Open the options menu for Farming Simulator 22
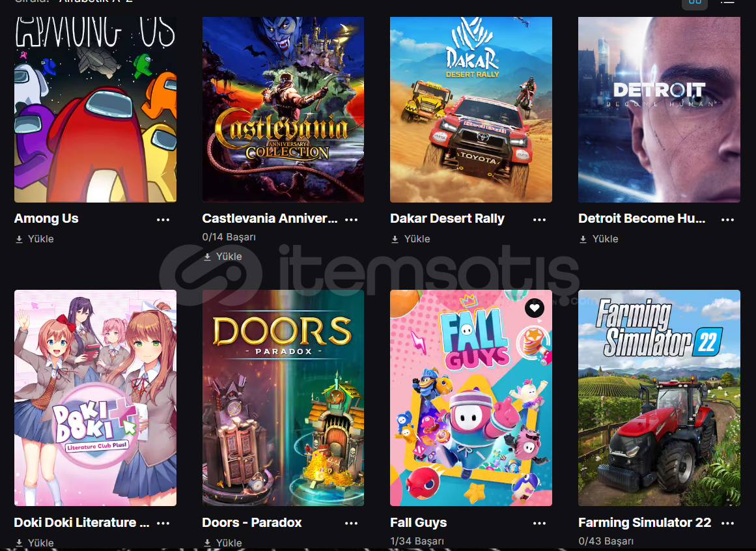The image size is (756, 551). tap(727, 524)
